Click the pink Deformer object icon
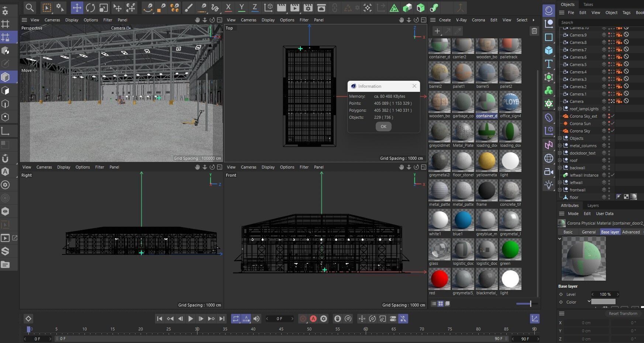The height and width of the screenshot is (343, 644). pos(549,145)
